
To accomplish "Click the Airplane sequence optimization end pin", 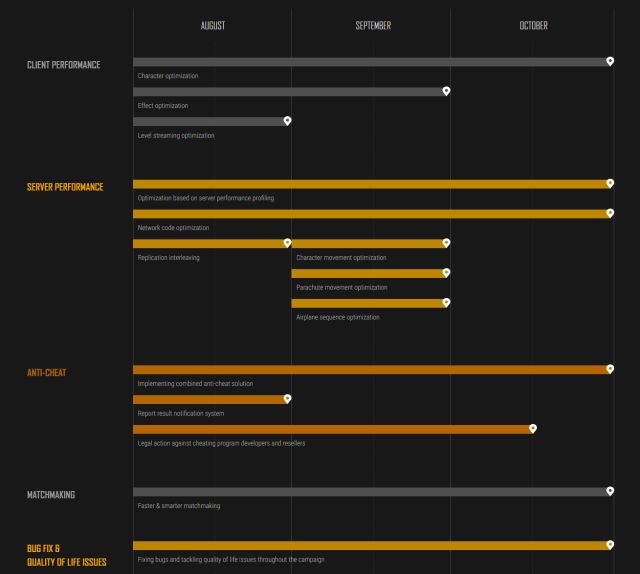I will (446, 303).
